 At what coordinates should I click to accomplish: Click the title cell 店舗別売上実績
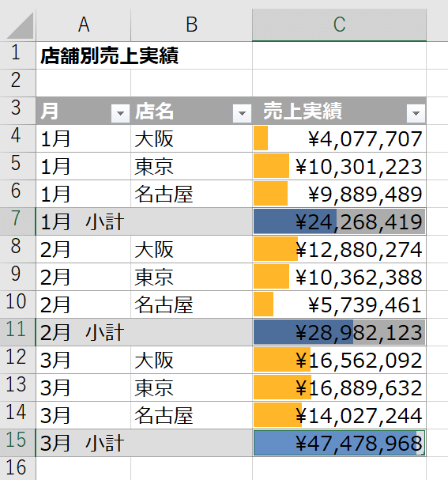coord(109,55)
